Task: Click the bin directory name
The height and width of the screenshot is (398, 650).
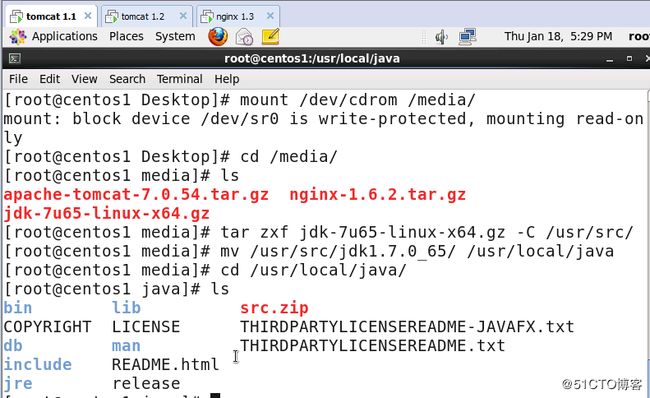Action: [x=18, y=308]
